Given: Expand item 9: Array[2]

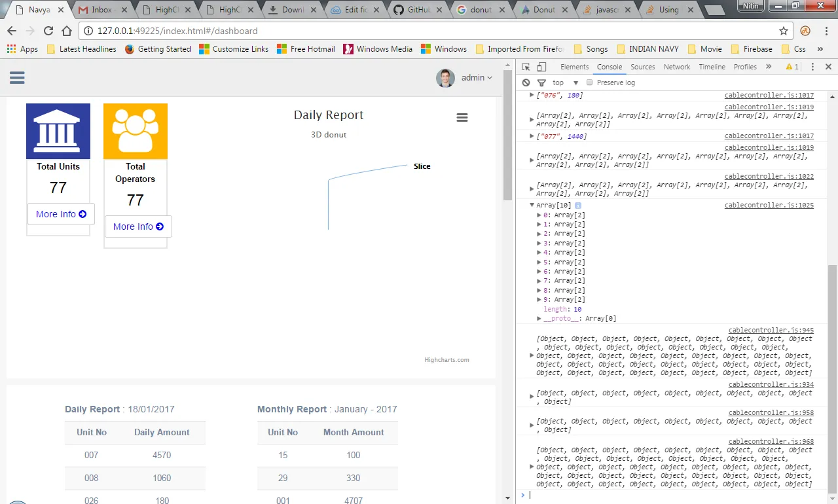Looking at the screenshot, I should (539, 300).
